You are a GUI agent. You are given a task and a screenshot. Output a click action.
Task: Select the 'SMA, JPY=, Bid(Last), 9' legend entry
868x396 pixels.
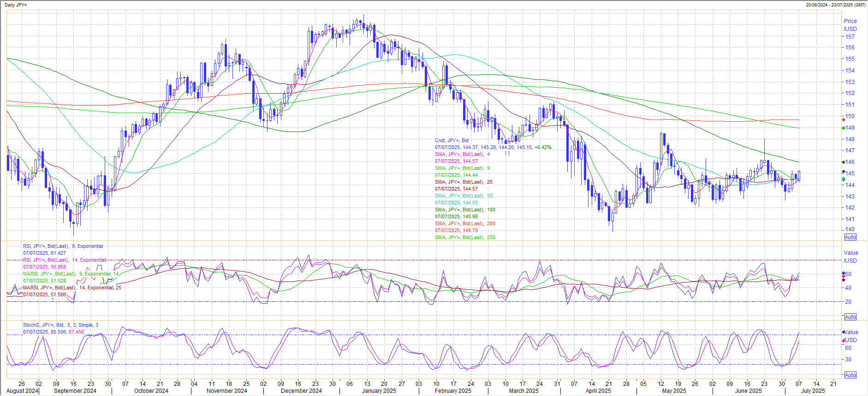tap(462, 168)
